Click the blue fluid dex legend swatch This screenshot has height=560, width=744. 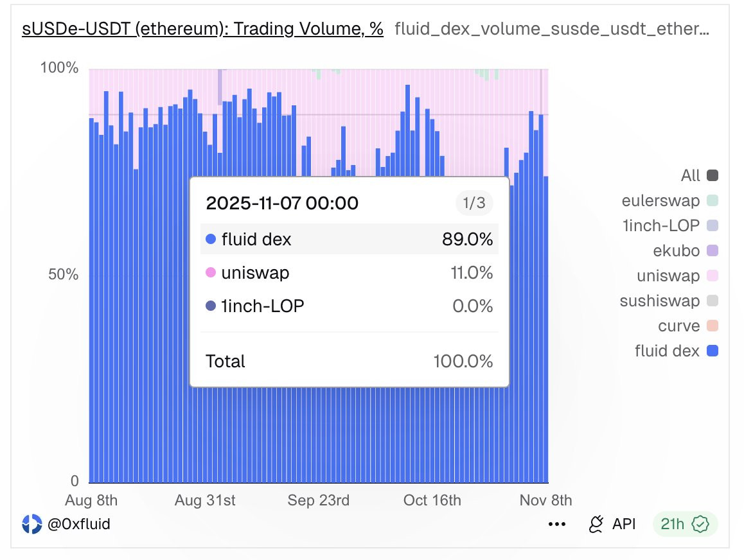click(x=713, y=351)
